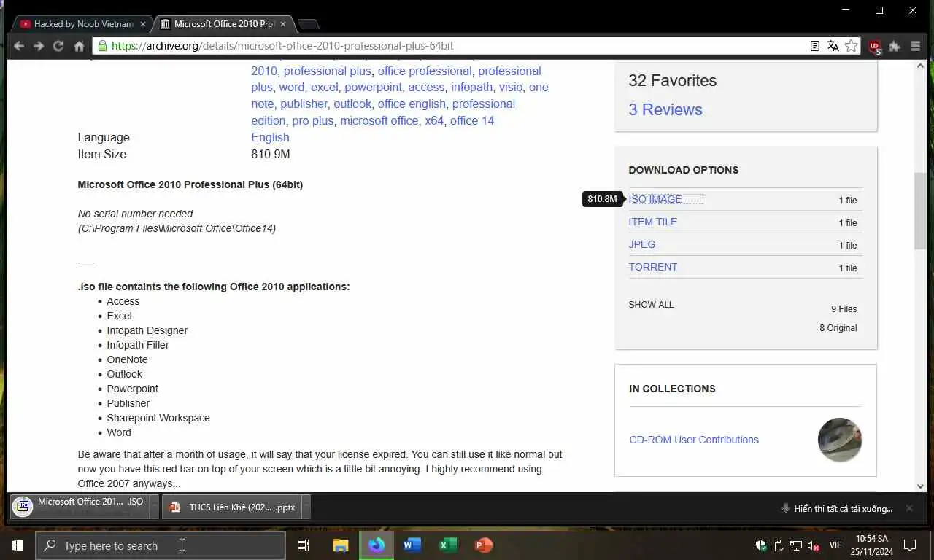The height and width of the screenshot is (560, 934).
Task: Open the 'infopath' topic tag
Action: click(471, 87)
